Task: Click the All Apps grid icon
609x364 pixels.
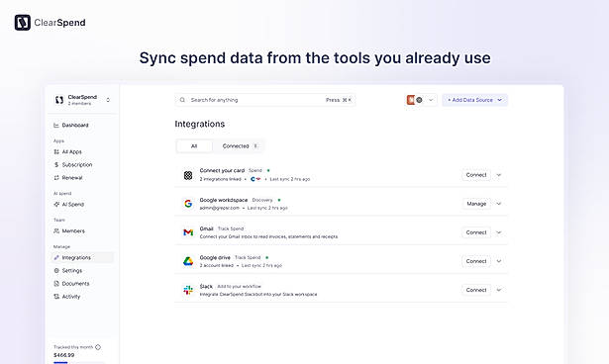Action: pyautogui.click(x=56, y=151)
